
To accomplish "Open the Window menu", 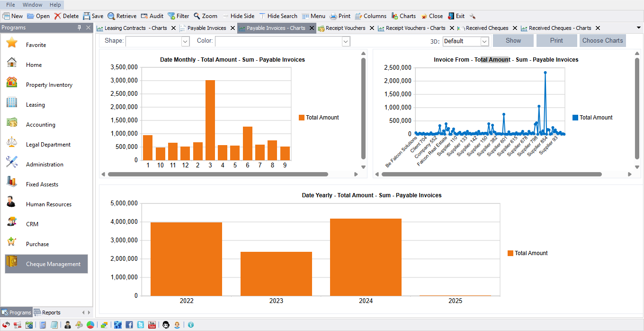I will coord(32,4).
